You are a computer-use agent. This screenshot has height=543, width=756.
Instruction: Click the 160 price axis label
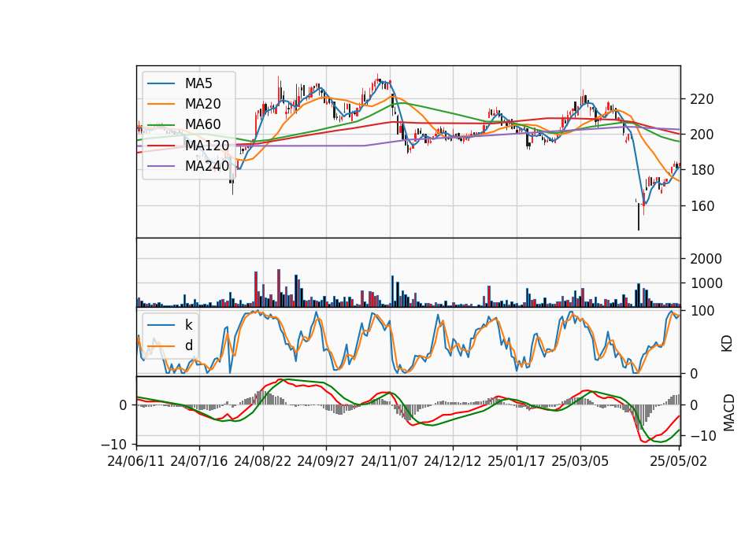[x=702, y=206]
